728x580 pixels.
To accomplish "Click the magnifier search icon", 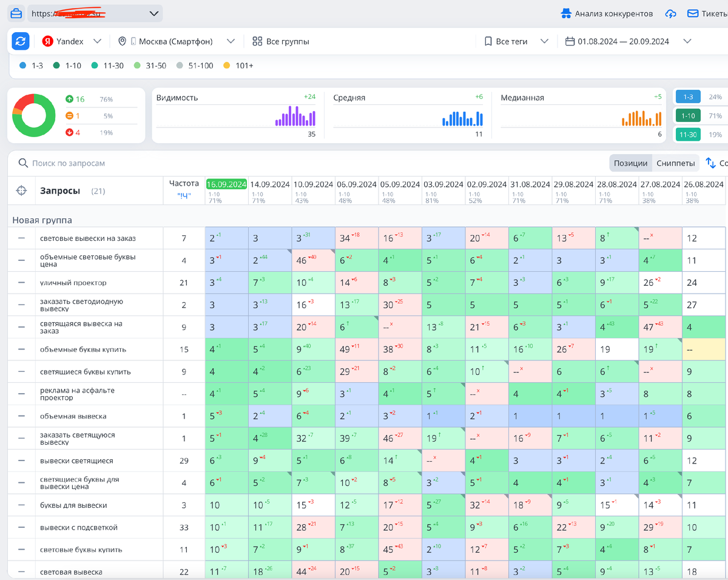I will pos(23,163).
